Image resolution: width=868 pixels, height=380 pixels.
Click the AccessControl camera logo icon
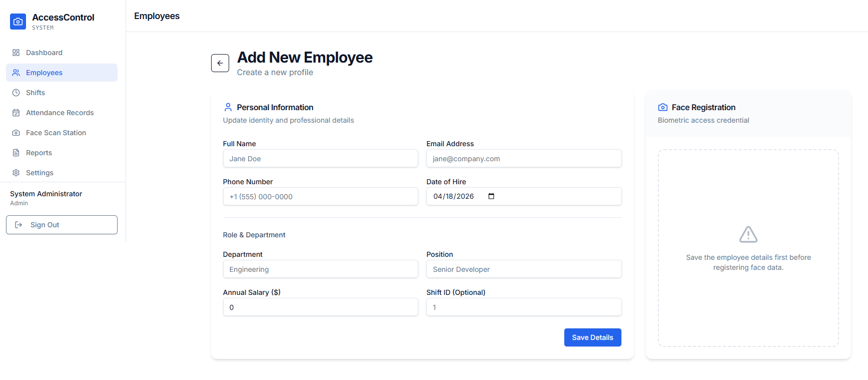pyautogui.click(x=18, y=22)
